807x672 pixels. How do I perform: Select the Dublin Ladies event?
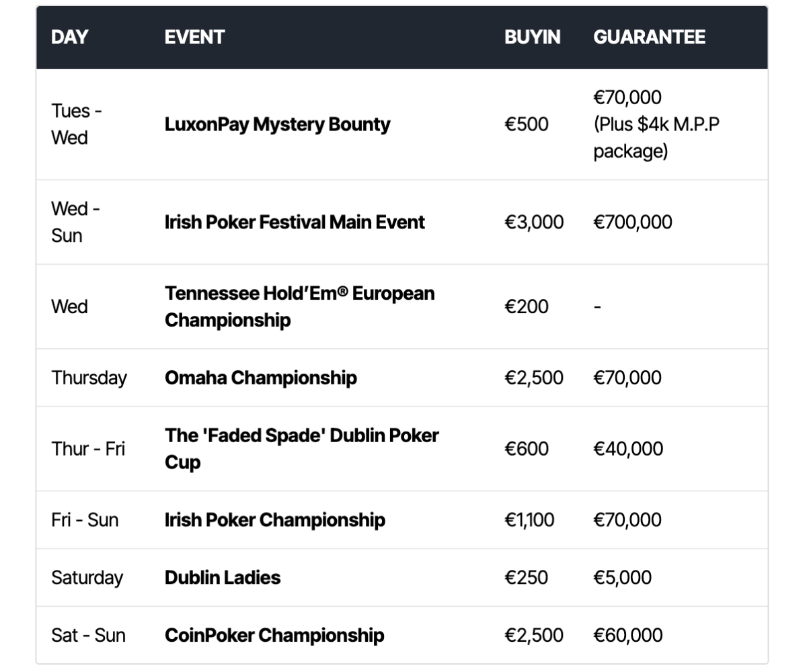pos(223,577)
